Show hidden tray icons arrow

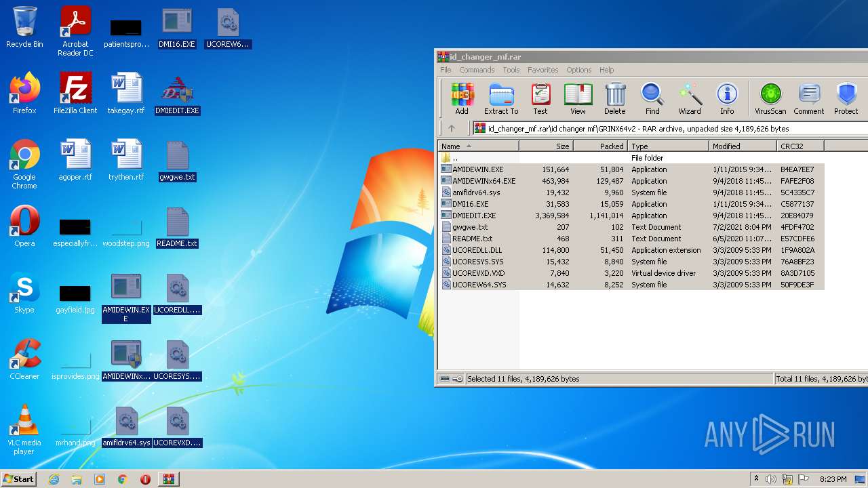[x=756, y=479]
